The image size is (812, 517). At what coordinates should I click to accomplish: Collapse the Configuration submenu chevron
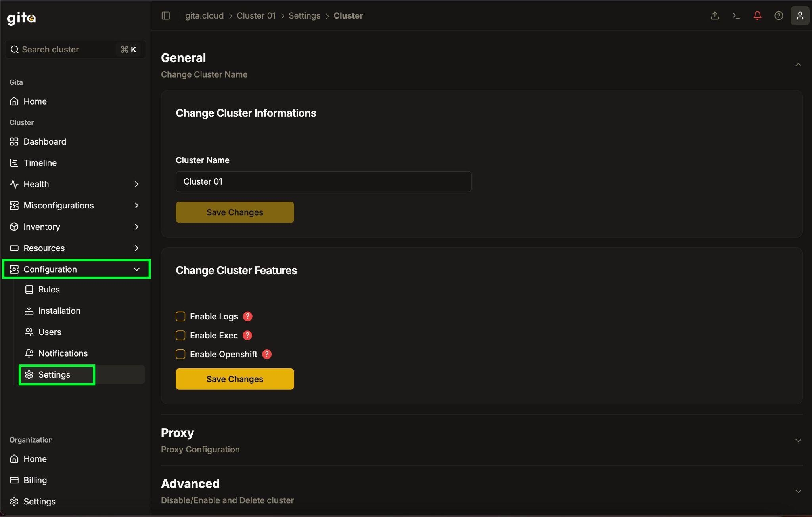click(136, 269)
